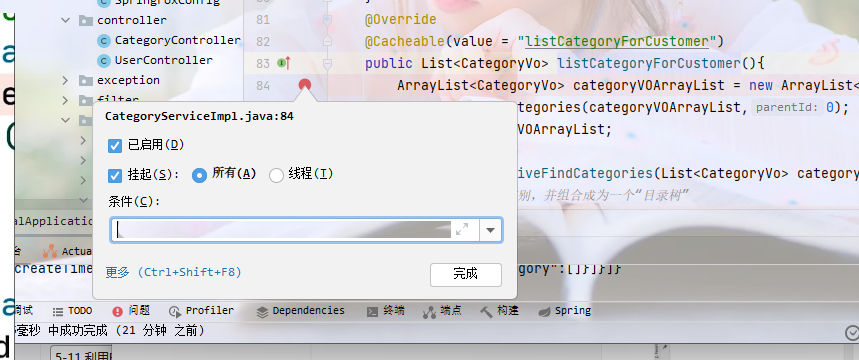Open the 问题 (Problems) tool window
859x360 pixels.
pyautogui.click(x=131, y=311)
